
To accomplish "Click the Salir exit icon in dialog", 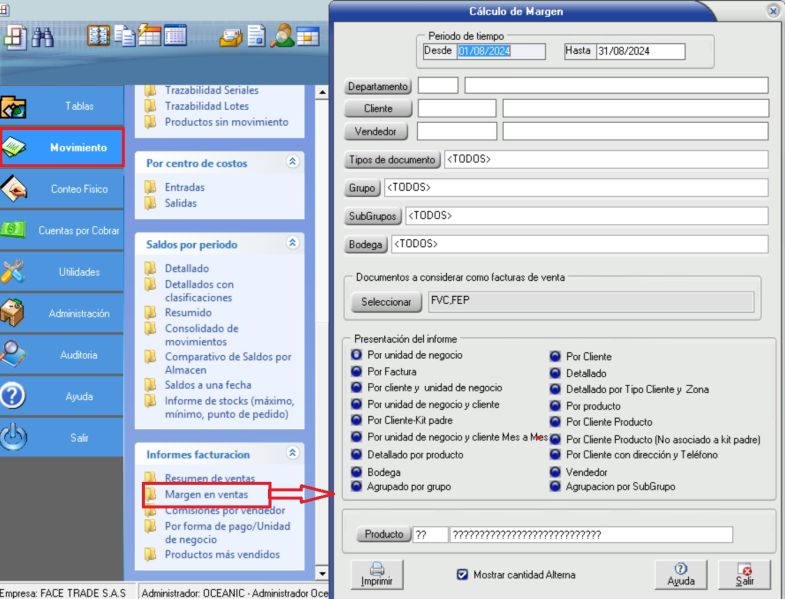I will [x=744, y=573].
